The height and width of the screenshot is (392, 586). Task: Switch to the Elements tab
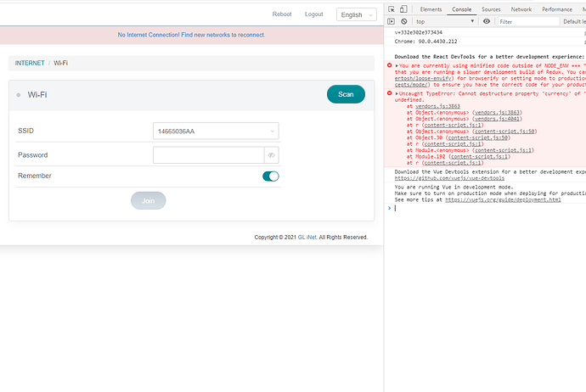[431, 9]
